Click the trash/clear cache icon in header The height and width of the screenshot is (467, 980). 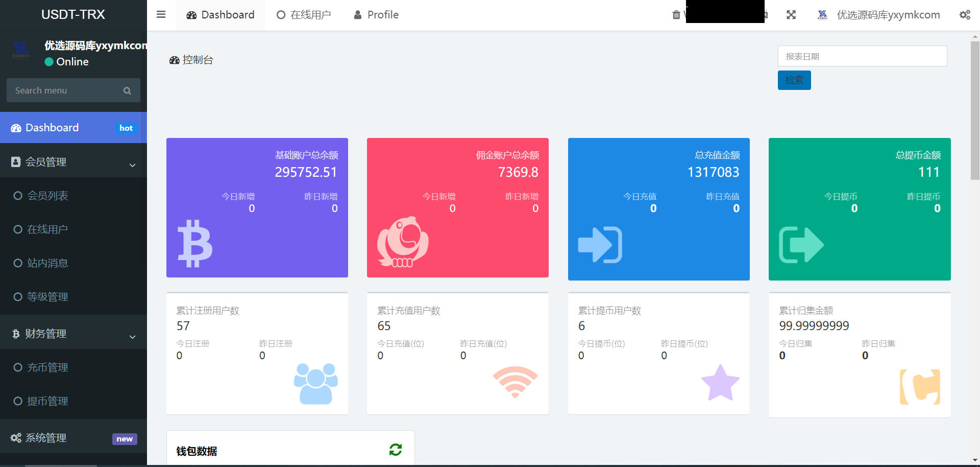[x=676, y=15]
